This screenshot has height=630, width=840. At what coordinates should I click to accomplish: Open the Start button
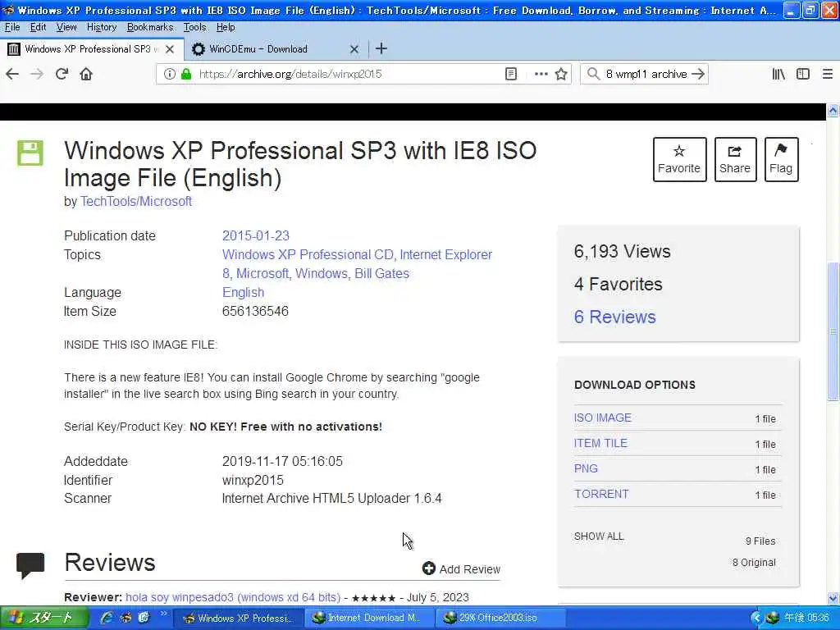[x=44, y=618]
